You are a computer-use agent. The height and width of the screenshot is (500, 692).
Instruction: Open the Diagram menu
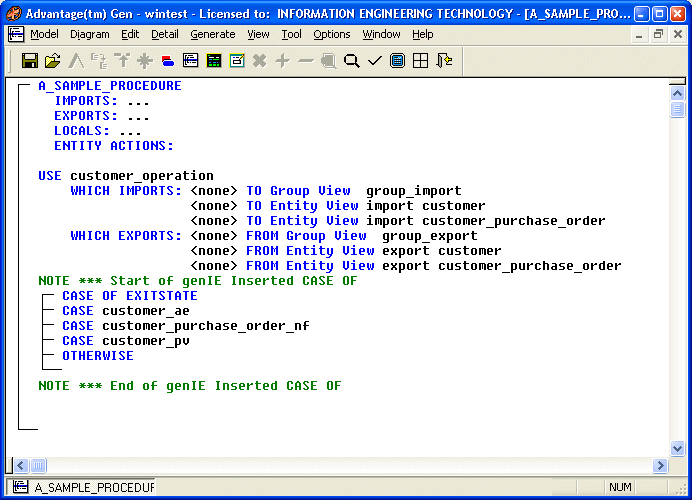pyautogui.click(x=89, y=34)
